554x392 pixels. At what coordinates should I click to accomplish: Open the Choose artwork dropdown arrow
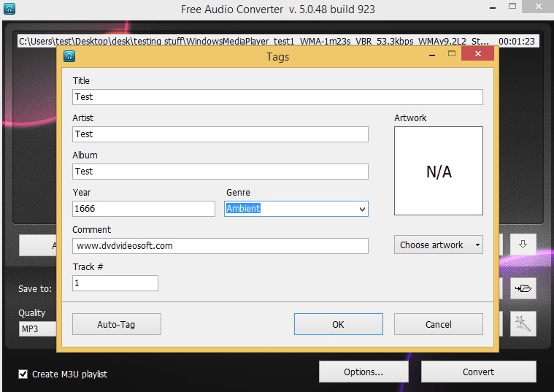click(x=477, y=245)
